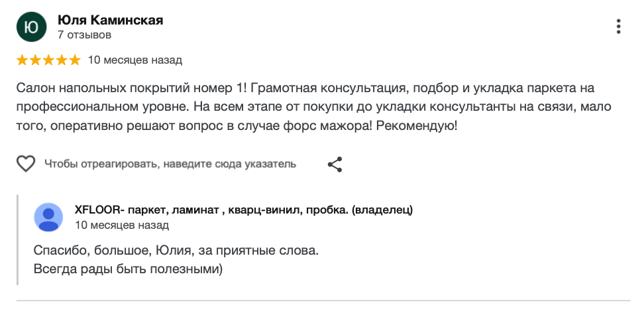Screen dimensions: 644x317
Task: Open the XFLOOR owner name
Action: click(x=244, y=210)
